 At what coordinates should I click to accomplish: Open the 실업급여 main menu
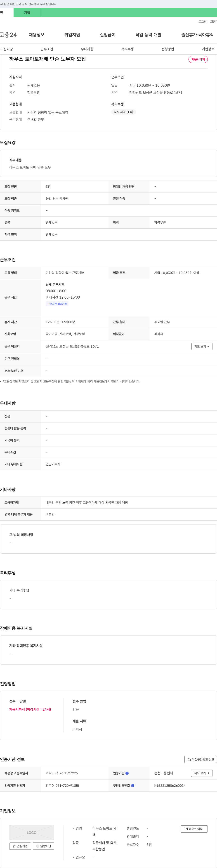point(108,35)
